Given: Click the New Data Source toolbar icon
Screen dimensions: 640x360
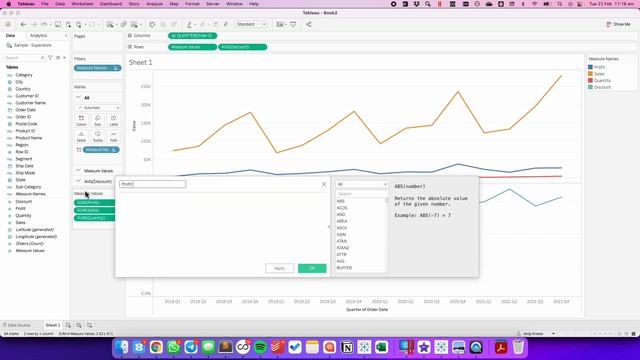Looking at the screenshot, I should 69,24.
